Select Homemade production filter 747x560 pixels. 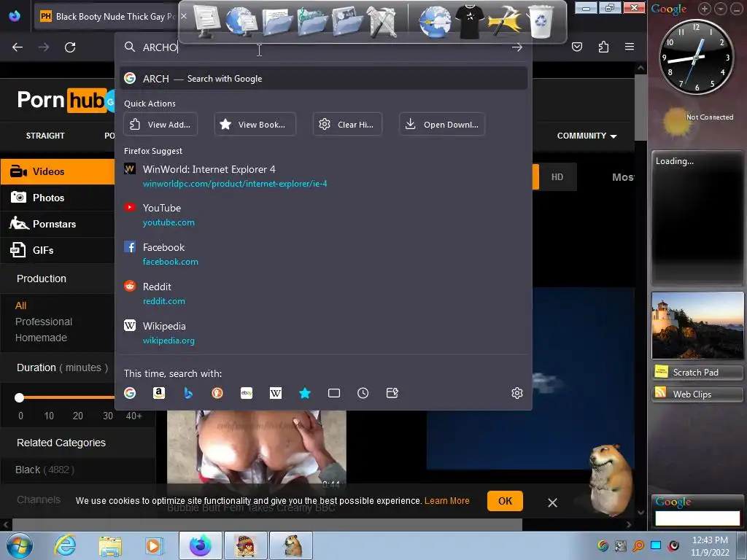tap(41, 338)
